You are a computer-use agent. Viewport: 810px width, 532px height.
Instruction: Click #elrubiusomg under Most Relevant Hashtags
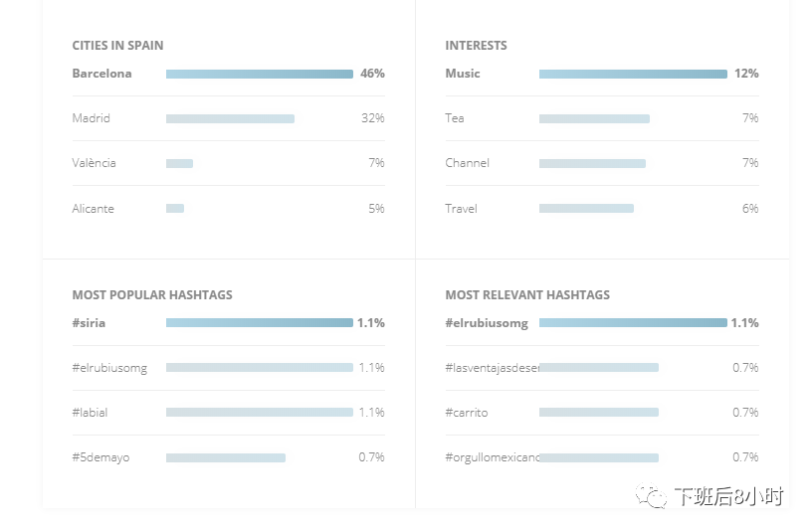pyautogui.click(x=487, y=323)
